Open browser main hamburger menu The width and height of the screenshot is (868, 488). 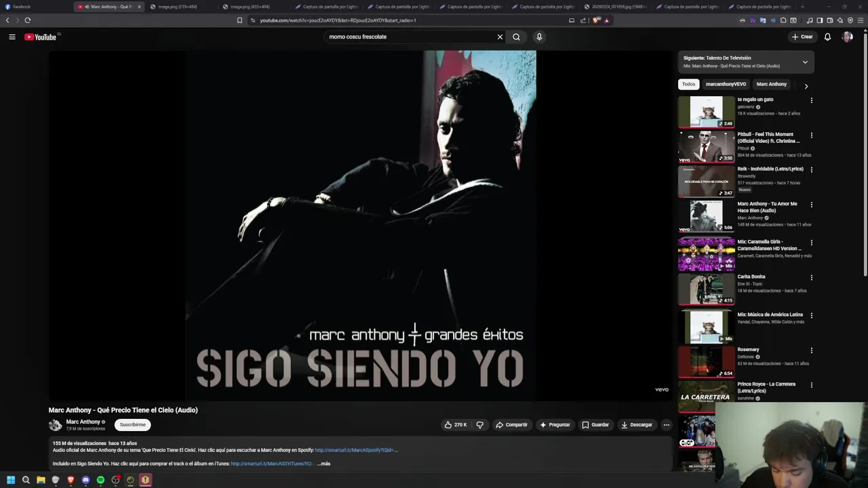click(x=861, y=20)
